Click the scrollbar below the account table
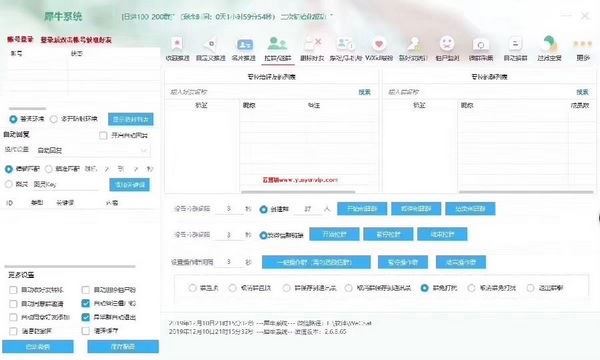The height and width of the screenshot is (360, 600). [x=28, y=109]
